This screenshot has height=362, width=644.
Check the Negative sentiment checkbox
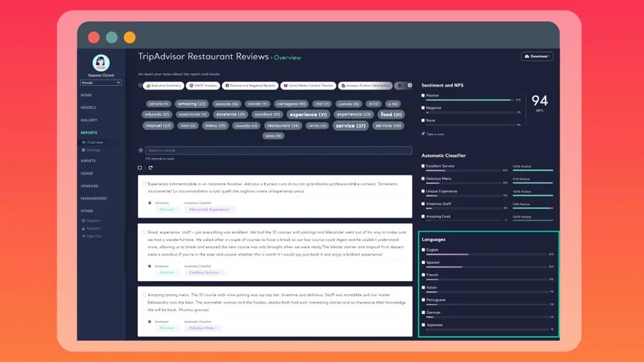[423, 107]
